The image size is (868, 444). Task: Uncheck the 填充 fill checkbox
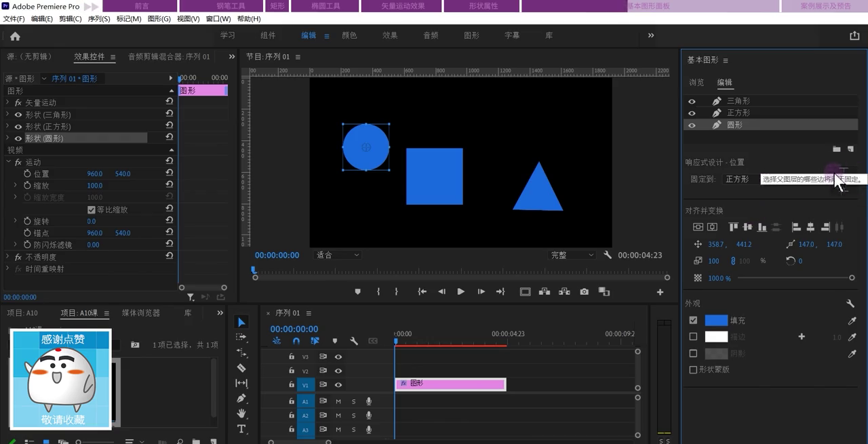693,320
